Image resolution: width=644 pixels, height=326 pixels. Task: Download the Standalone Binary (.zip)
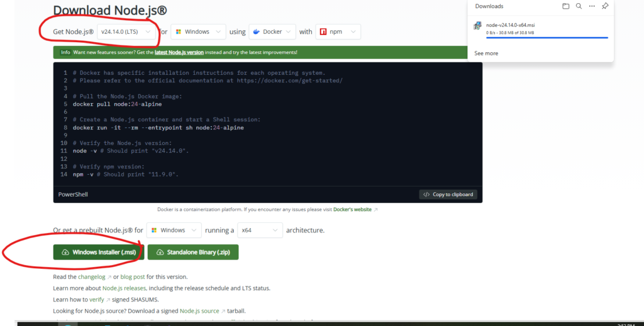(193, 252)
